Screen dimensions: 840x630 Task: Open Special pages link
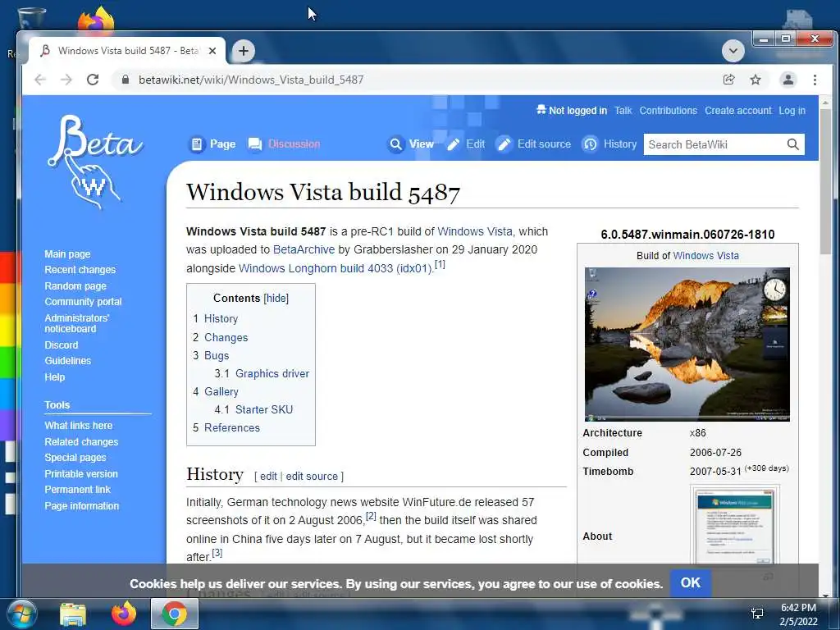[x=75, y=458]
